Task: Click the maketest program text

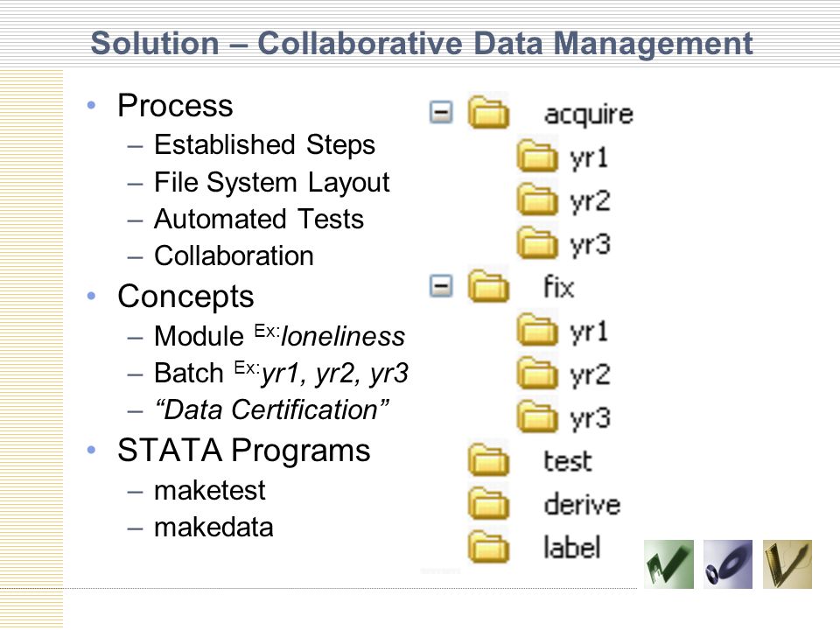Action: pyautogui.click(x=209, y=490)
